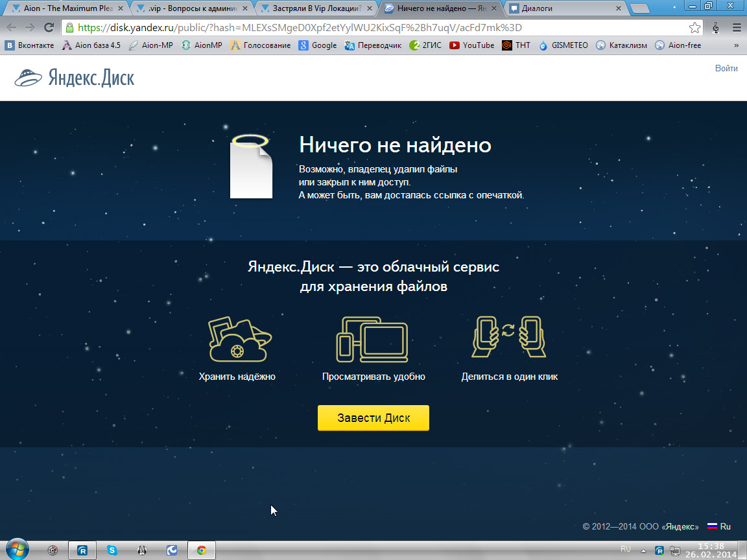The image size is (747, 560).
Task: Open a new tab with the new-tab button
Action: tap(640, 8)
